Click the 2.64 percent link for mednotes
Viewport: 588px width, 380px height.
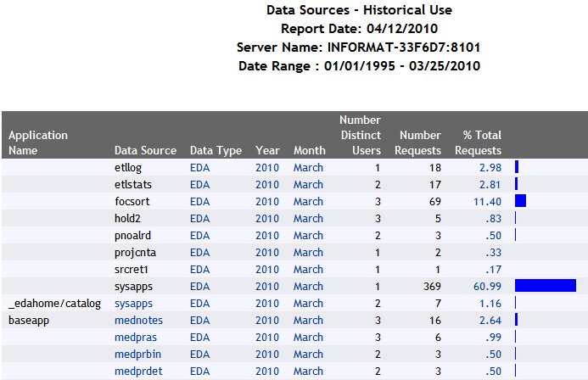[490, 321]
